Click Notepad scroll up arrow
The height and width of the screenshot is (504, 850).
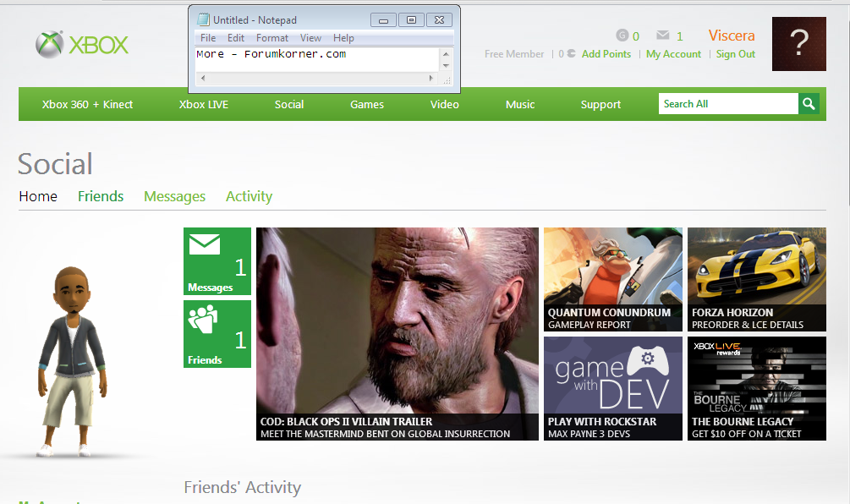(x=446, y=53)
